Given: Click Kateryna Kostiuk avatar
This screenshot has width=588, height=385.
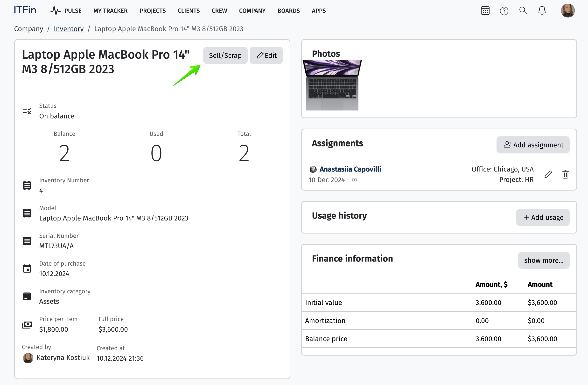Looking at the screenshot, I should tap(28, 358).
